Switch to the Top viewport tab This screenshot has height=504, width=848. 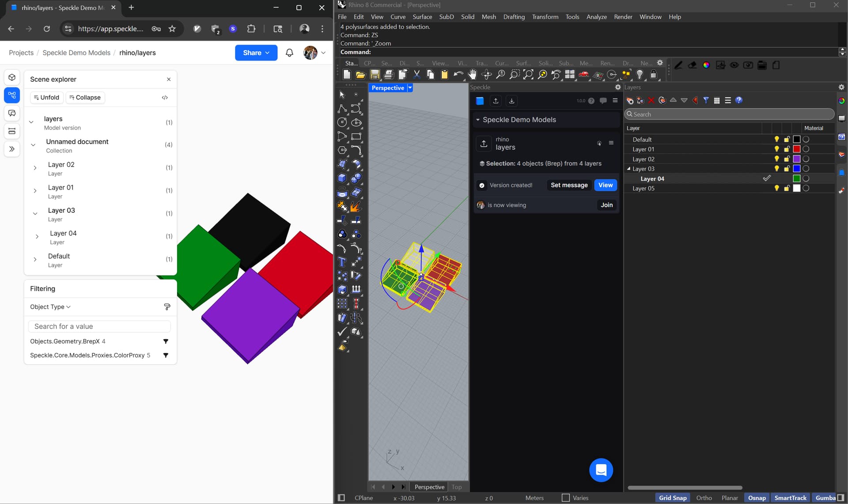coord(457,487)
